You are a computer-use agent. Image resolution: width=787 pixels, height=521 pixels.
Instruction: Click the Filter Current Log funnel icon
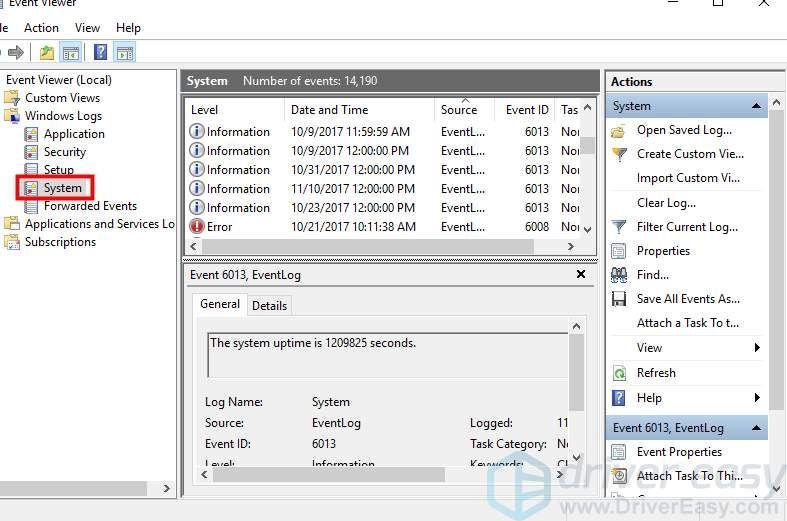619,227
